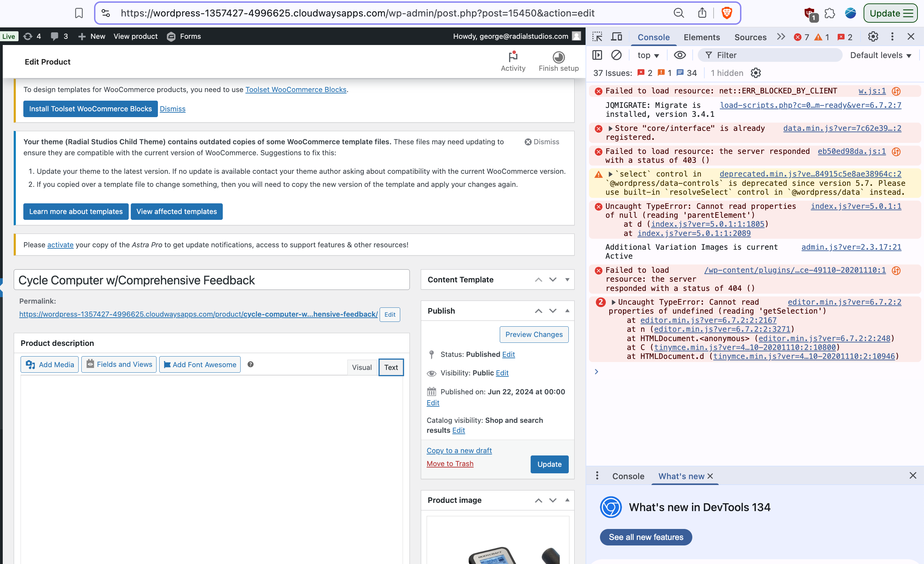Image resolution: width=924 pixels, height=564 pixels.
Task: Switch to the Visual editor tab
Action: [361, 368]
